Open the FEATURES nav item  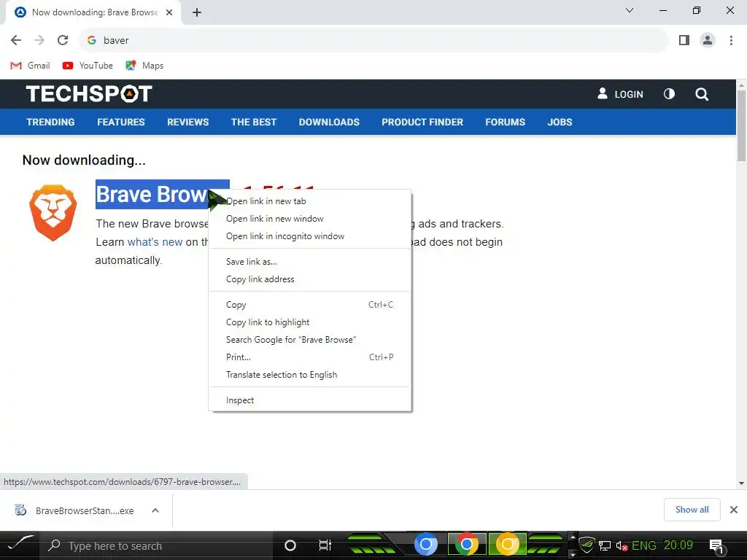(121, 122)
